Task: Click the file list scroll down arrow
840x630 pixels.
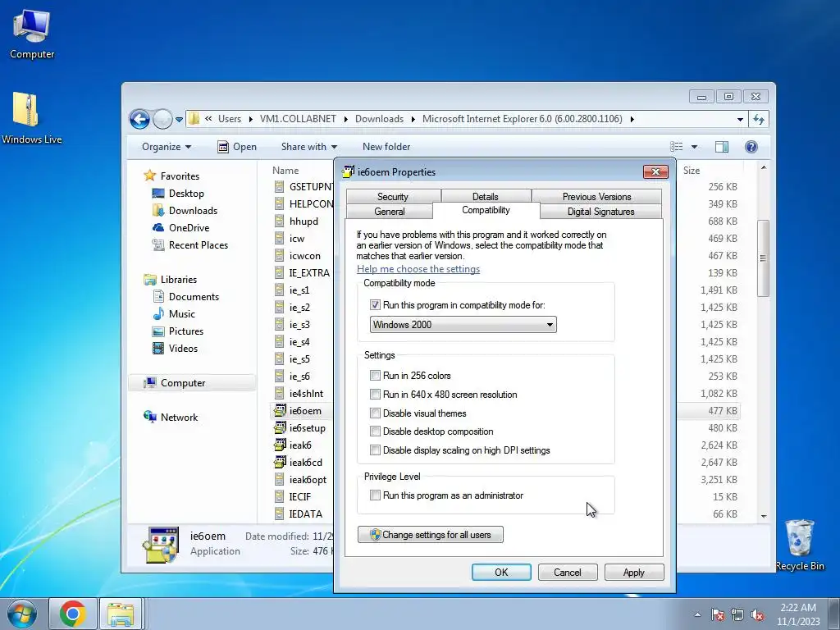Action: coord(764,516)
